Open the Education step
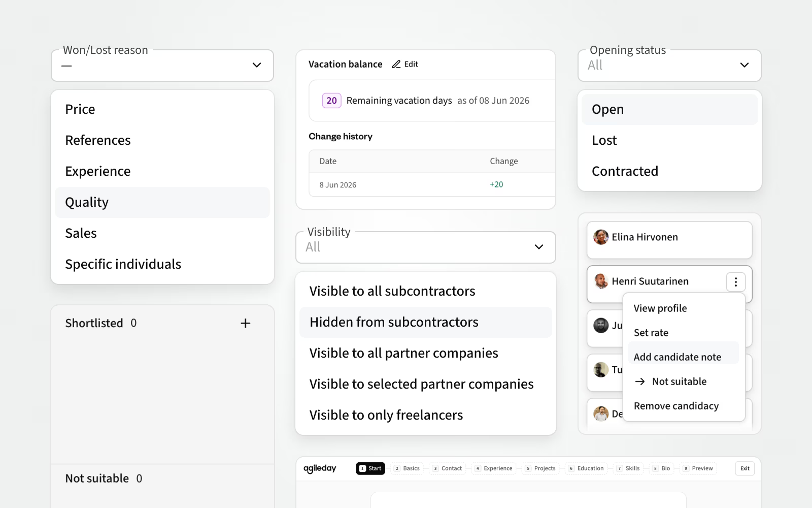 [x=586, y=468]
